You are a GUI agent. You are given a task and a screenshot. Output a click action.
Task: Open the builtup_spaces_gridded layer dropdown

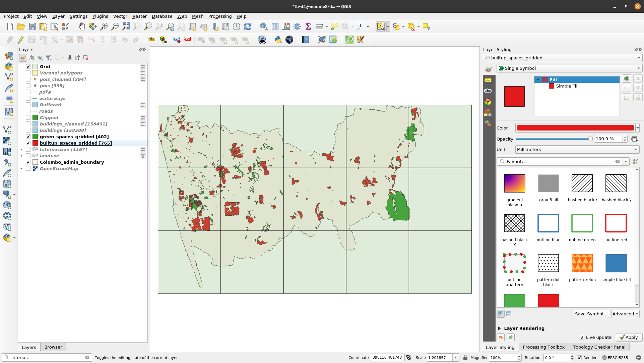click(562, 58)
